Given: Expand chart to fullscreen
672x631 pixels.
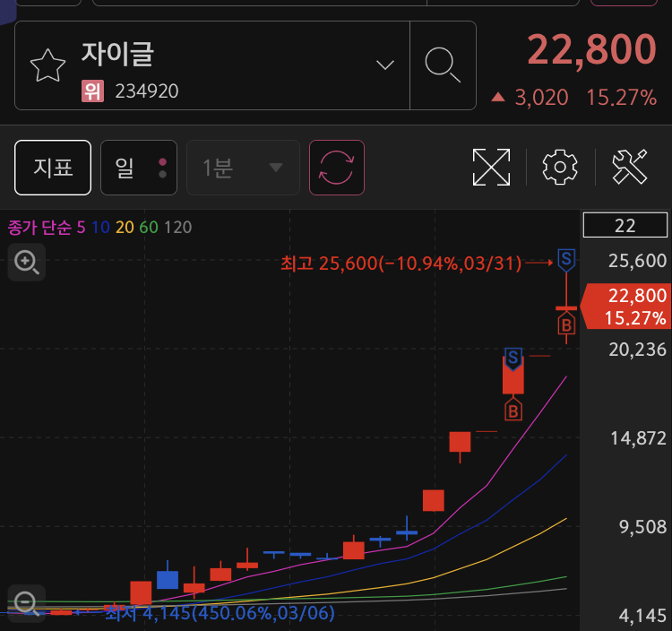Looking at the screenshot, I should coord(491,168).
